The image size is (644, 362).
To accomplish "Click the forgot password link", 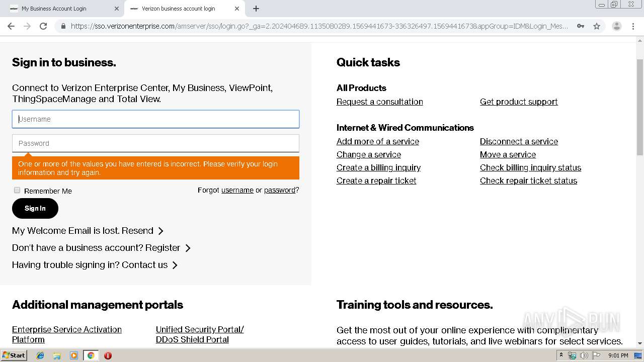I will pyautogui.click(x=280, y=190).
